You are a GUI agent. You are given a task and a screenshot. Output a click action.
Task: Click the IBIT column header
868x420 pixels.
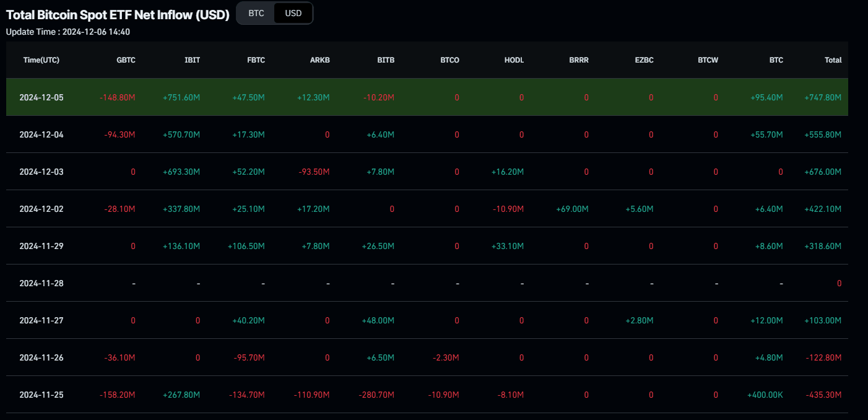click(x=192, y=60)
